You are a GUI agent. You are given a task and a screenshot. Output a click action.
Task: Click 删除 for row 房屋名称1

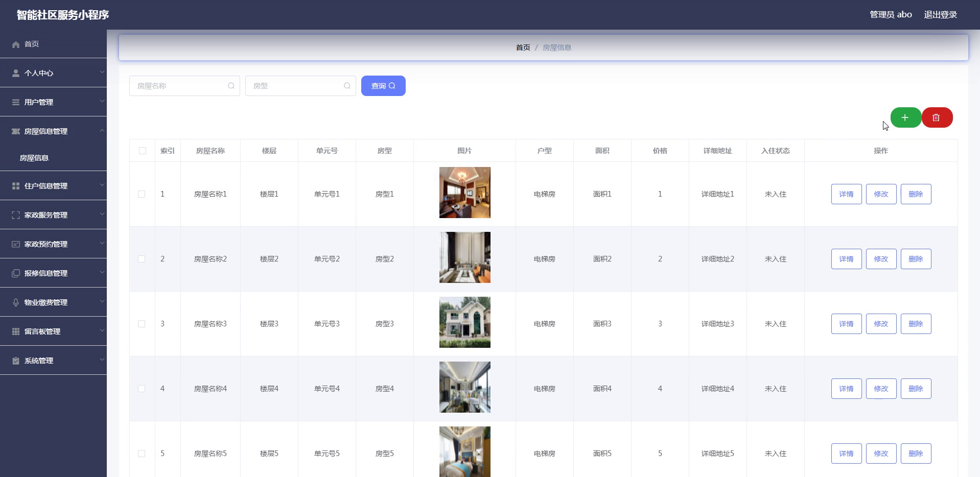916,194
